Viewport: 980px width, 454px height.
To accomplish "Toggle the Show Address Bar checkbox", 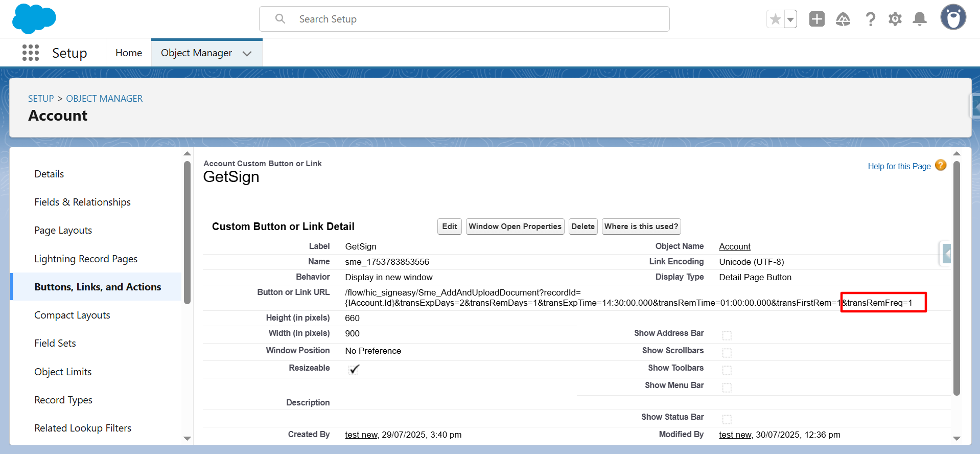I will (727, 335).
